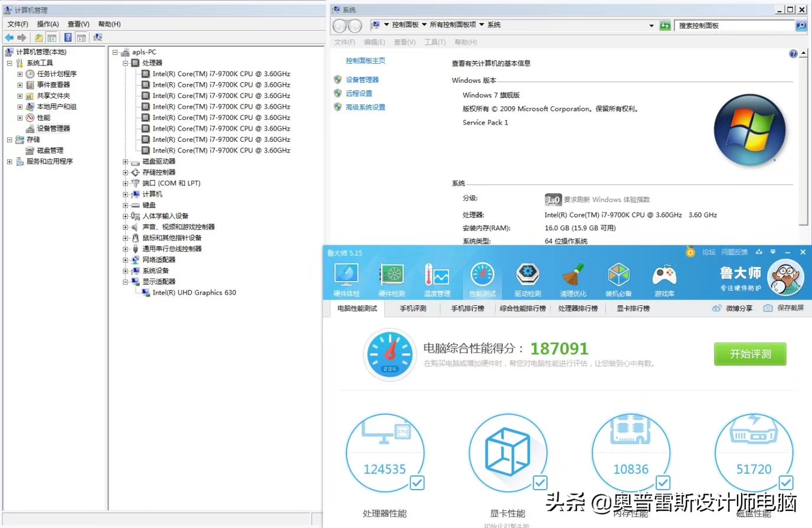Image resolution: width=812 pixels, height=528 pixels.
Task: Toggle the checkmark on 处理器性能 score
Action: click(417, 483)
